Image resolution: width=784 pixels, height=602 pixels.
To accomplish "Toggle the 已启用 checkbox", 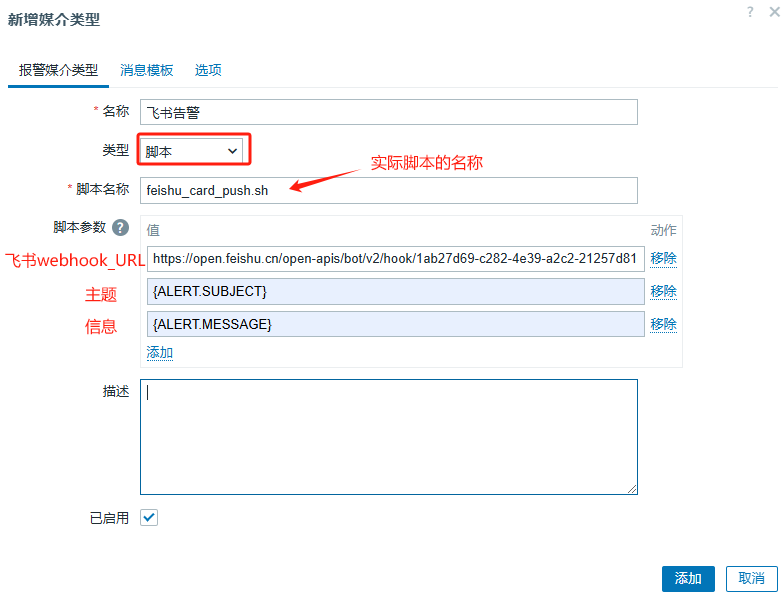I will click(149, 518).
